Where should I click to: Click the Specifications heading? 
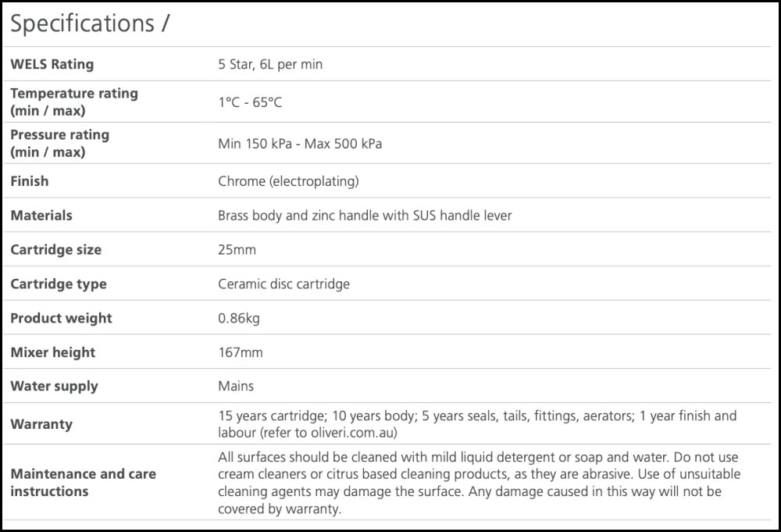point(89,24)
